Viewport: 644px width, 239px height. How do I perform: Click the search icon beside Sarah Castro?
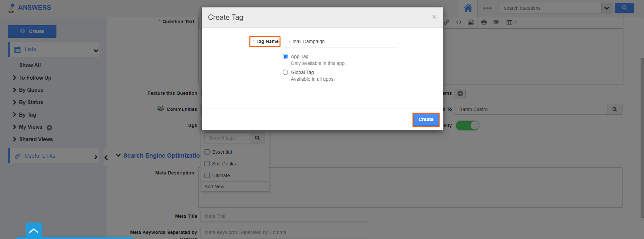point(615,109)
